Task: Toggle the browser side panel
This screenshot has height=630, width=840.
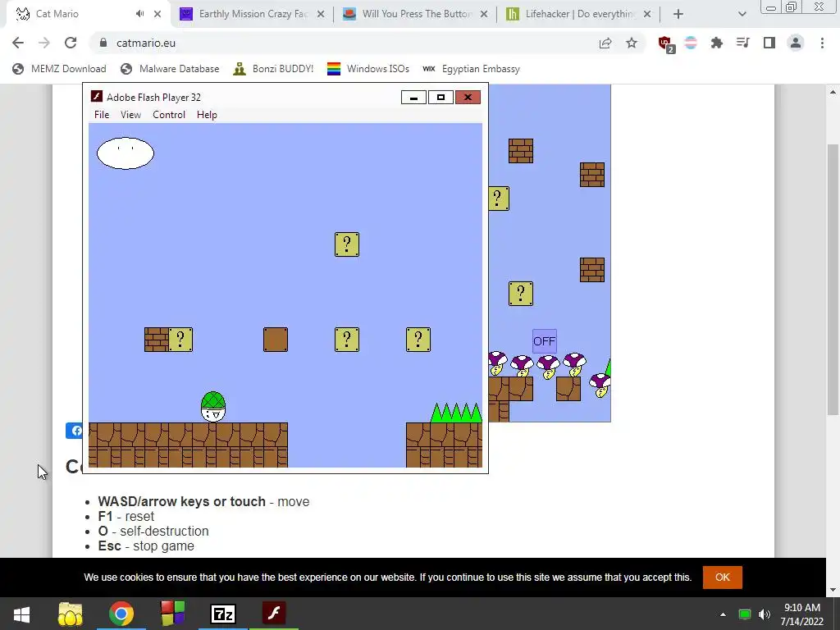Action: coord(769,43)
